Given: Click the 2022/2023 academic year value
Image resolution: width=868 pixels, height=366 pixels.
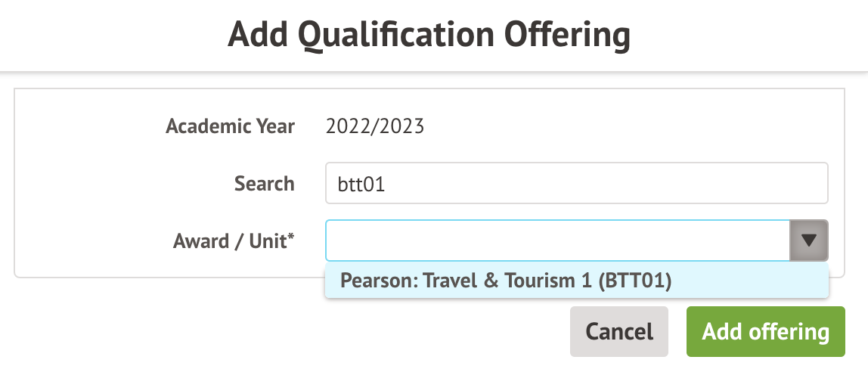Looking at the screenshot, I should point(375,126).
